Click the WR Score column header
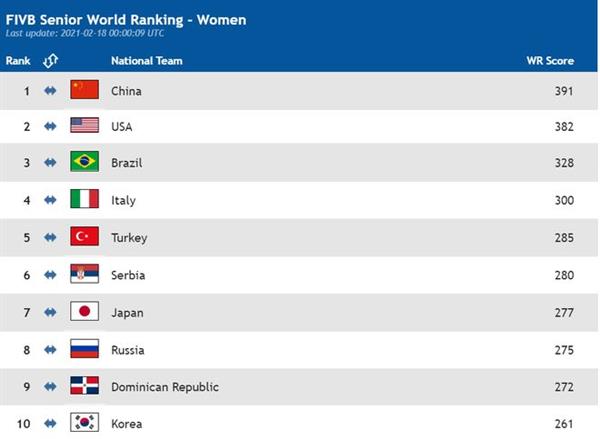 click(550, 60)
